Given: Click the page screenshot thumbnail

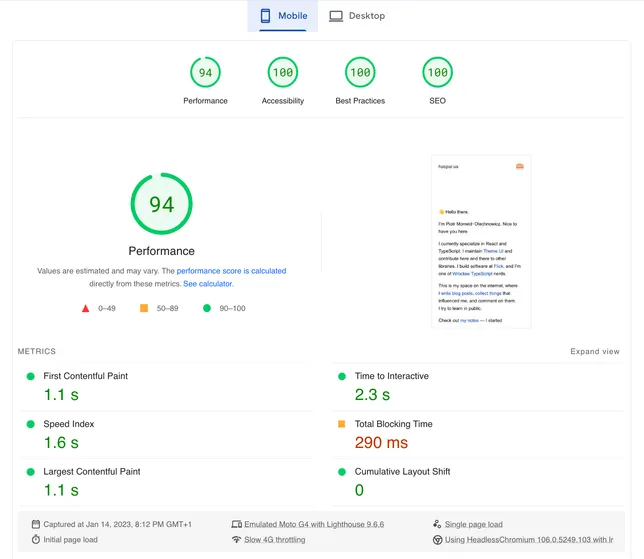Looking at the screenshot, I should [481, 242].
